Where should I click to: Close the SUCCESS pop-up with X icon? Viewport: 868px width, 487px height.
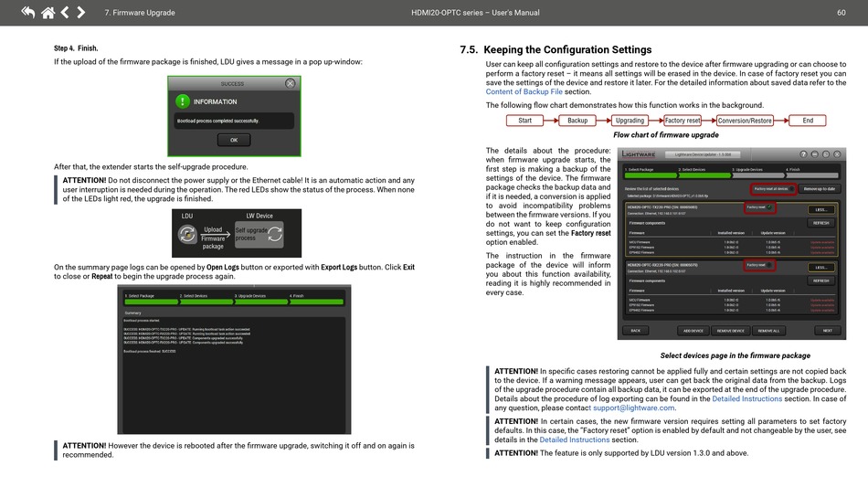point(290,83)
